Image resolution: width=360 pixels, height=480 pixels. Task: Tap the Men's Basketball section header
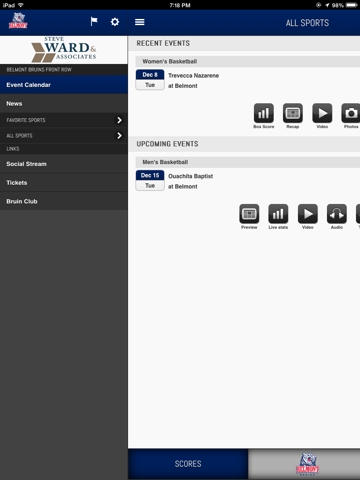(248, 162)
